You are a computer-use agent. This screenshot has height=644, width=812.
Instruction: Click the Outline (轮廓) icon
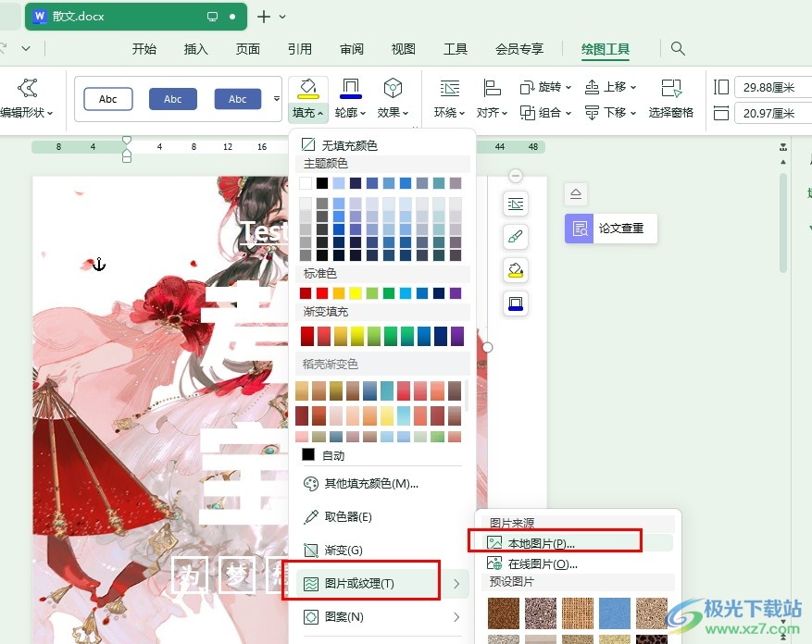click(351, 89)
